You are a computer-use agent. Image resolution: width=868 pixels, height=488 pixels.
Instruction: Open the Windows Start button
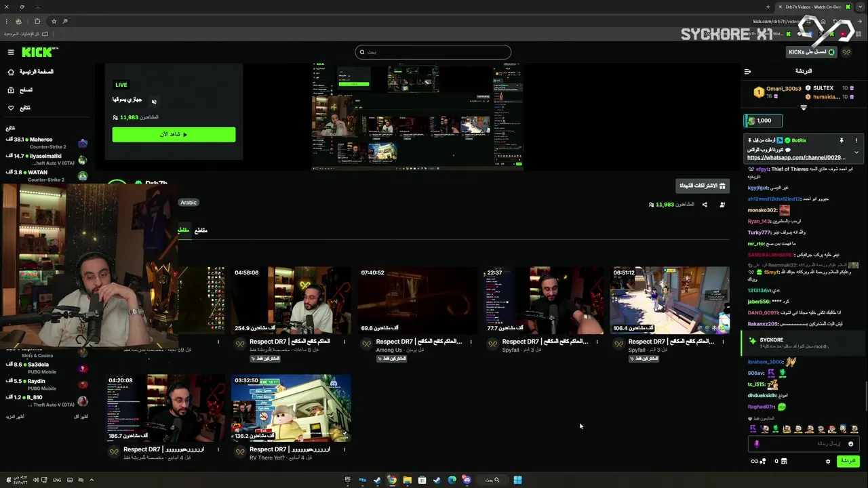pyautogui.click(x=517, y=480)
